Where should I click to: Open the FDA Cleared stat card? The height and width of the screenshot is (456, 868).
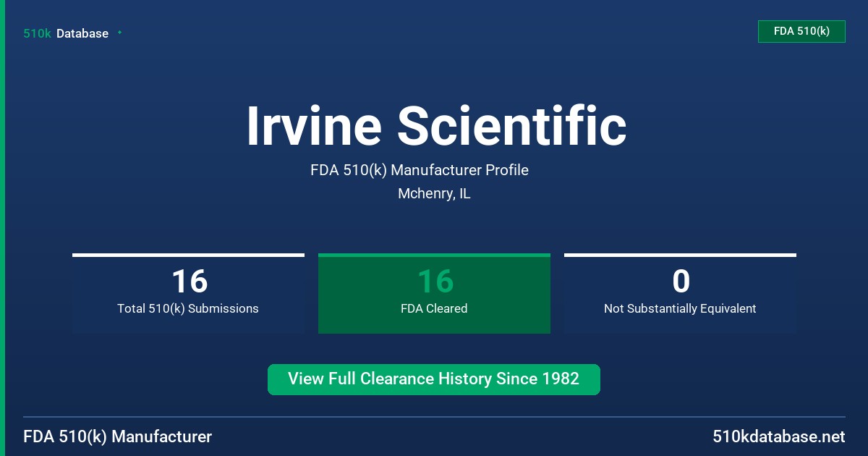(434, 293)
